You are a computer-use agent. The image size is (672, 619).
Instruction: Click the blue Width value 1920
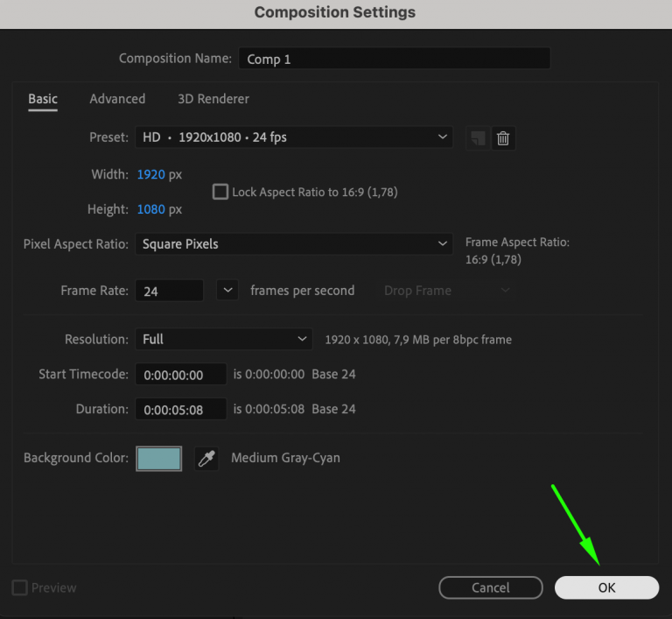coord(150,174)
